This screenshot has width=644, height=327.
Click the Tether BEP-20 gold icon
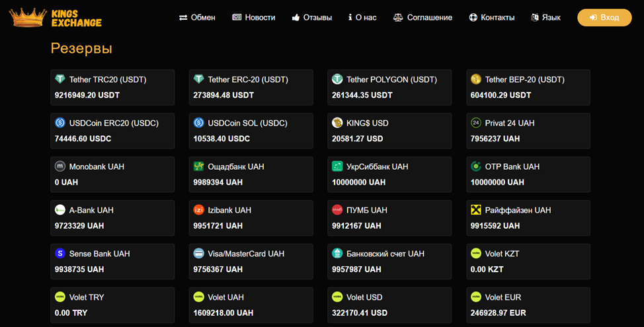tap(475, 79)
